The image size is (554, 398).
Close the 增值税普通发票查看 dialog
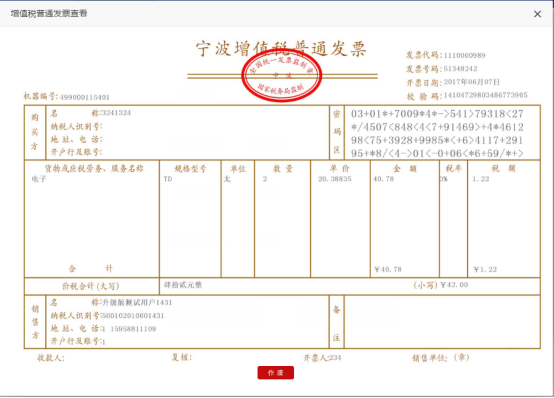(x=537, y=14)
